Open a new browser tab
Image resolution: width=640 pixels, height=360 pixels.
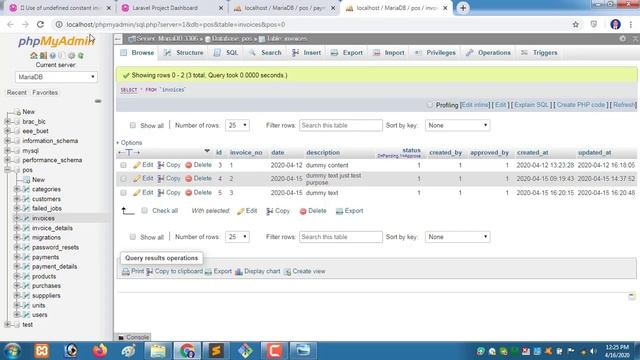(x=463, y=8)
